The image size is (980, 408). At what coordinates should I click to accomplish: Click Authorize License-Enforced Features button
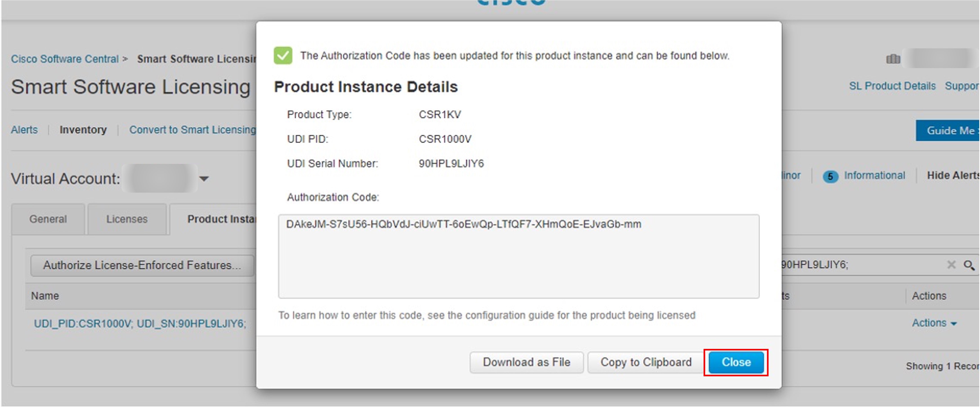(142, 265)
